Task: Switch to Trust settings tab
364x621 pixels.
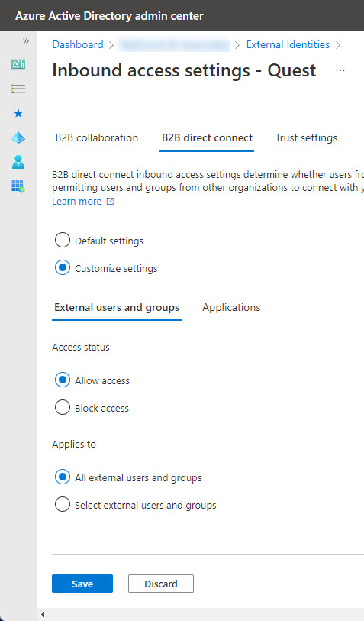Action: tap(306, 137)
